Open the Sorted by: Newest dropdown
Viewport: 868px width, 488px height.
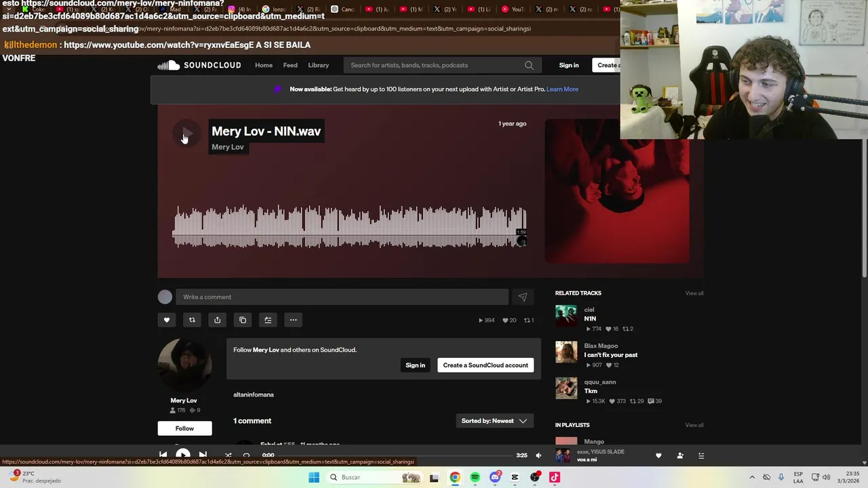click(x=494, y=421)
